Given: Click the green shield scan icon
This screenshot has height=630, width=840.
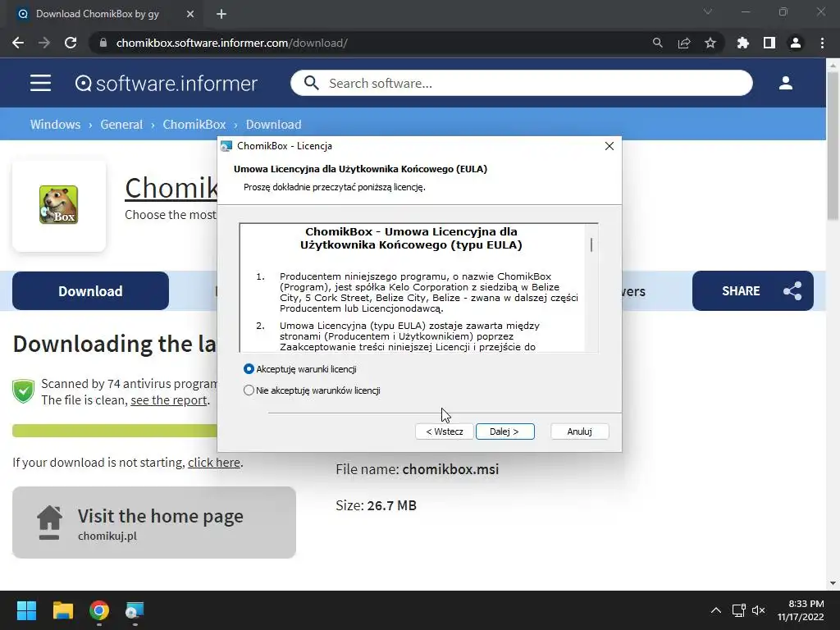Looking at the screenshot, I should [x=24, y=391].
